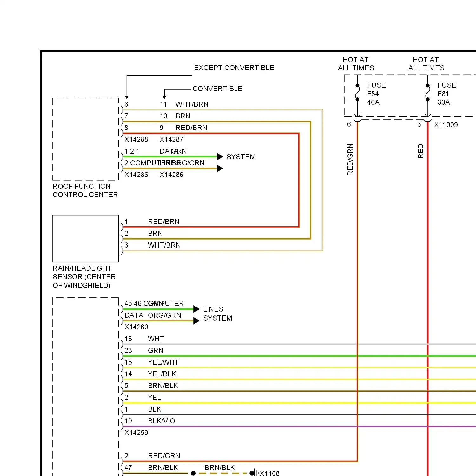Click connector label X14259
The height and width of the screenshot is (476, 476).
tap(136, 433)
